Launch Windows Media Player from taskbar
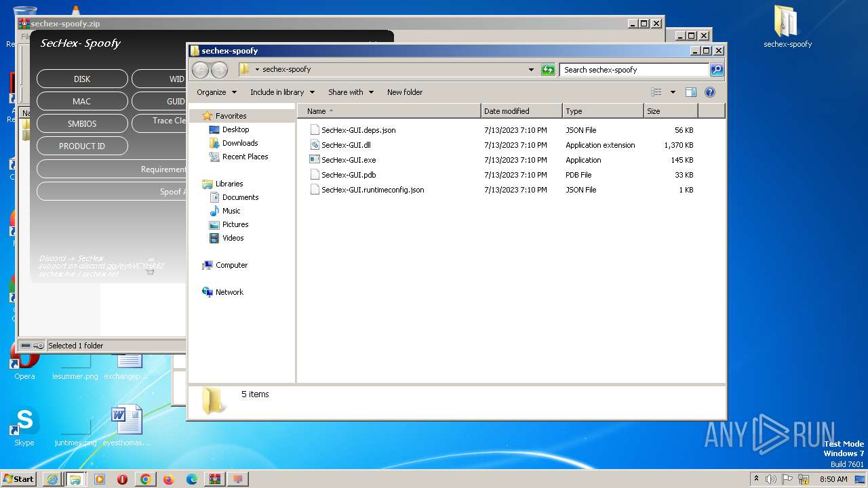This screenshot has width=868, height=488. 100,479
